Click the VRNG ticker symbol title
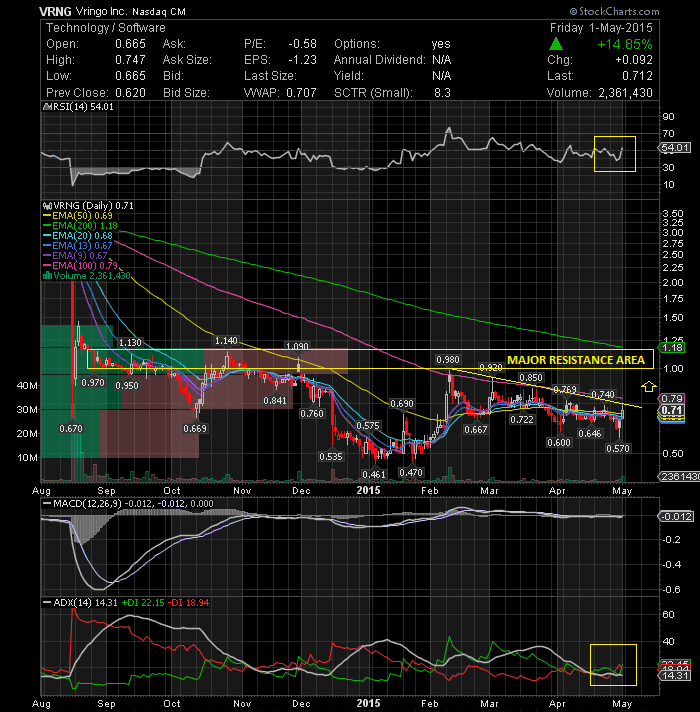 [x=55, y=11]
